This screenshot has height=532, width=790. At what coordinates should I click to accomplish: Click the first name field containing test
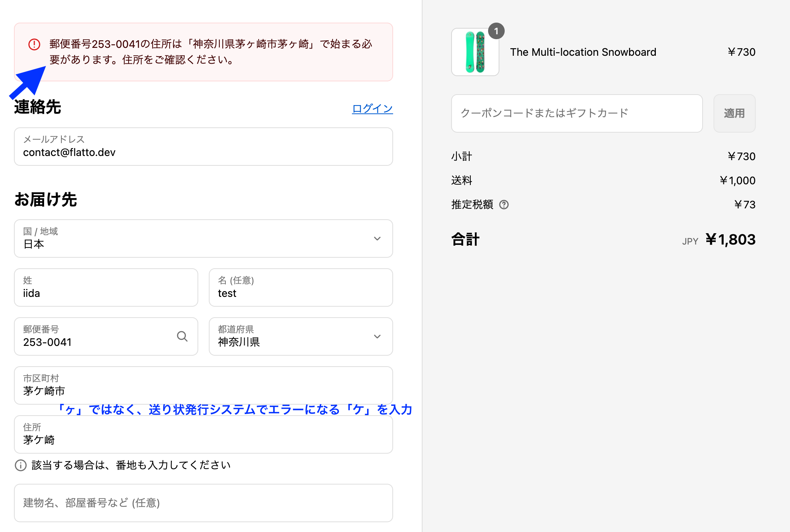coord(300,287)
